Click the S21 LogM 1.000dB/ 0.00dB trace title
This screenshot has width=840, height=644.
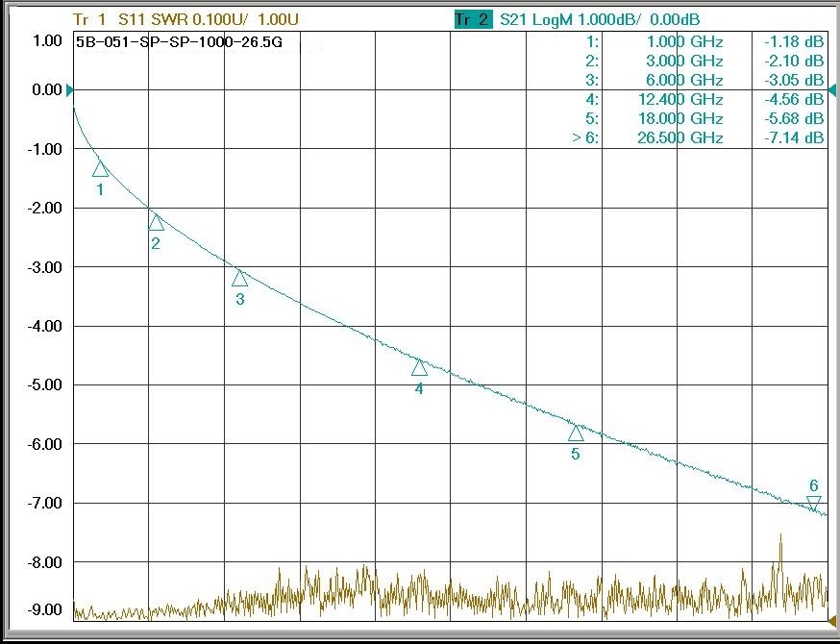point(600,20)
